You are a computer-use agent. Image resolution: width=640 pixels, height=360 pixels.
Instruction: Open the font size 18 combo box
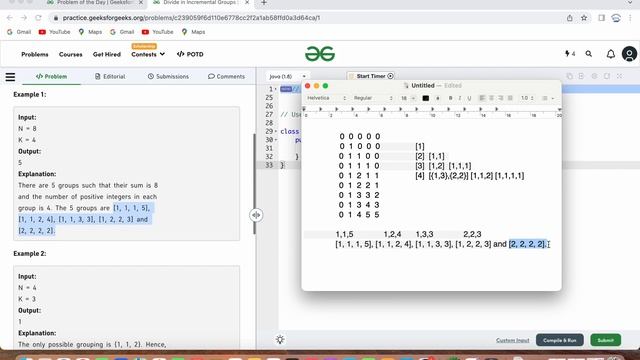coord(407,98)
